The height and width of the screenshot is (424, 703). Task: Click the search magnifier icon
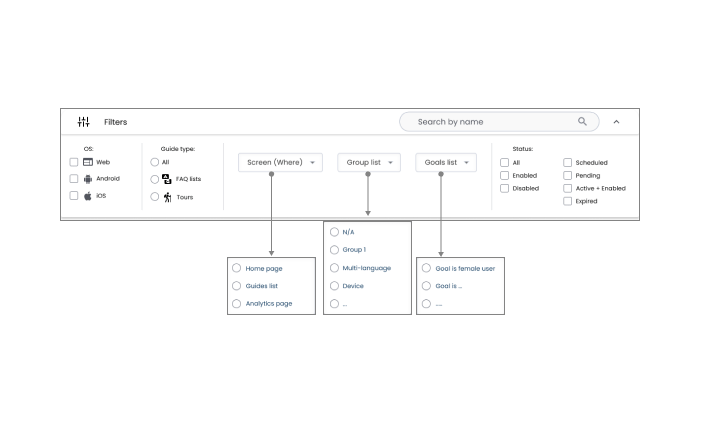click(583, 122)
